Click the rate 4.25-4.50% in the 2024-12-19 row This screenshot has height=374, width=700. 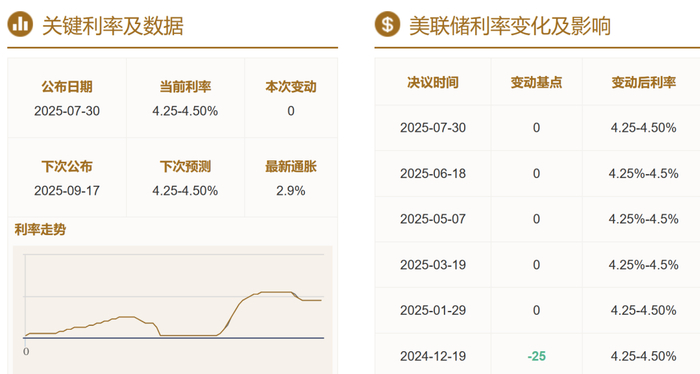[x=643, y=356]
